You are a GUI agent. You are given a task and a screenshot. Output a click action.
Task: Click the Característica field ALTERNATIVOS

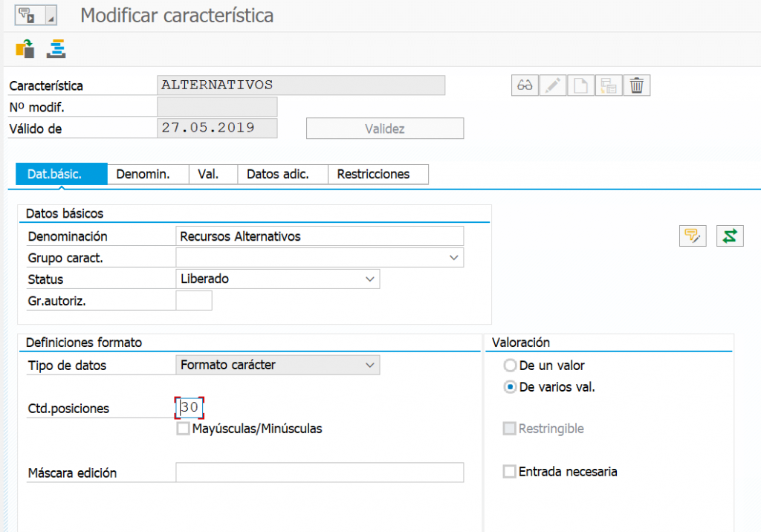point(301,85)
